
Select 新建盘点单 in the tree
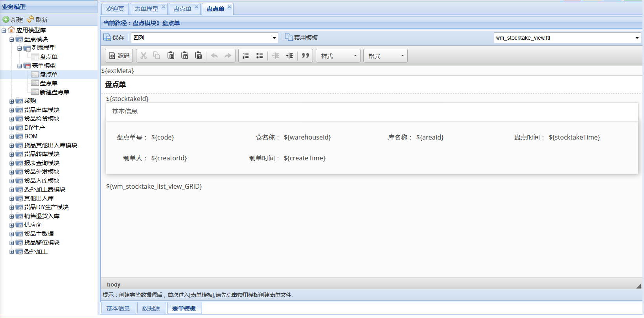point(54,92)
